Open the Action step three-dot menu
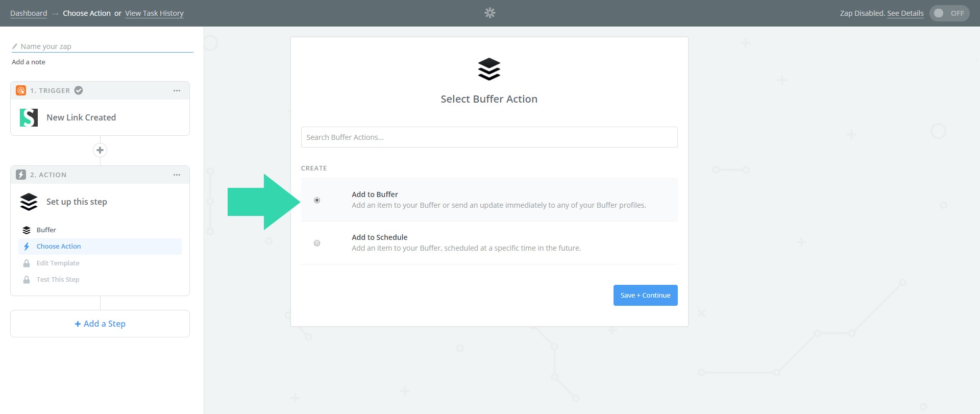Screen dimensions: 980x414 (x=177, y=175)
